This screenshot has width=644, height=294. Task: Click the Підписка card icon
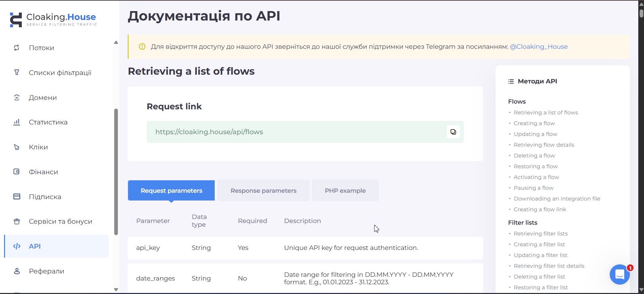tap(16, 196)
